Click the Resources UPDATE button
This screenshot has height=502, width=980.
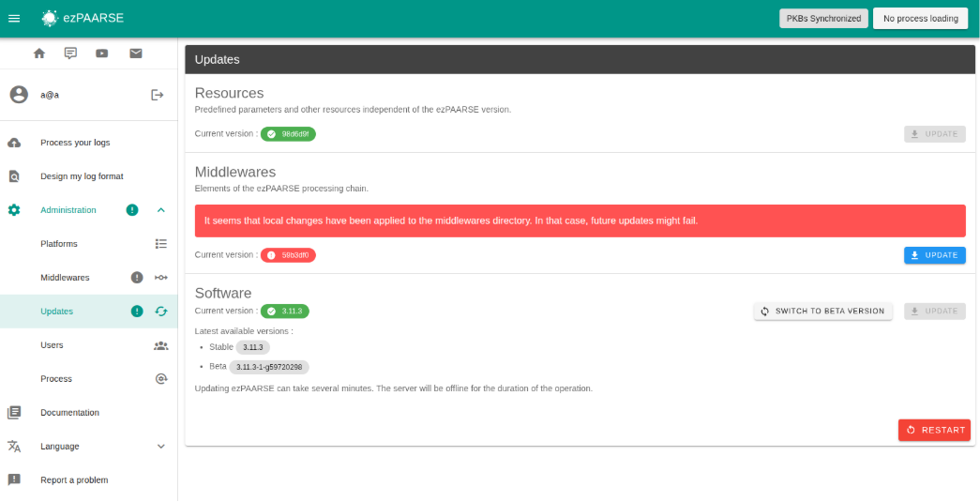point(934,134)
